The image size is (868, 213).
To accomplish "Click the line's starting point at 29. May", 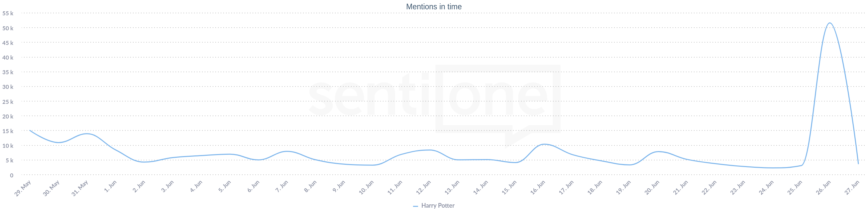I will click(30, 131).
